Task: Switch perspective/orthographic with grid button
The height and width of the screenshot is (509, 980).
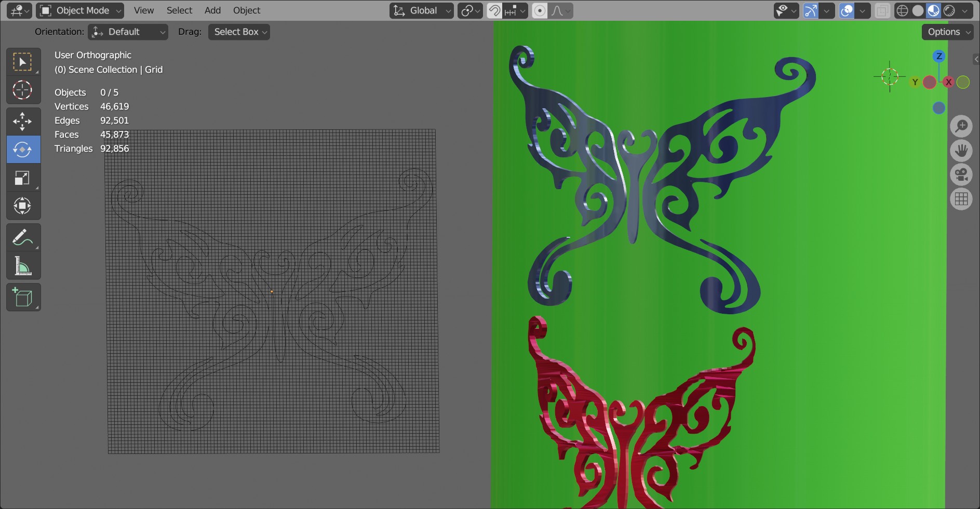Action: (x=961, y=199)
